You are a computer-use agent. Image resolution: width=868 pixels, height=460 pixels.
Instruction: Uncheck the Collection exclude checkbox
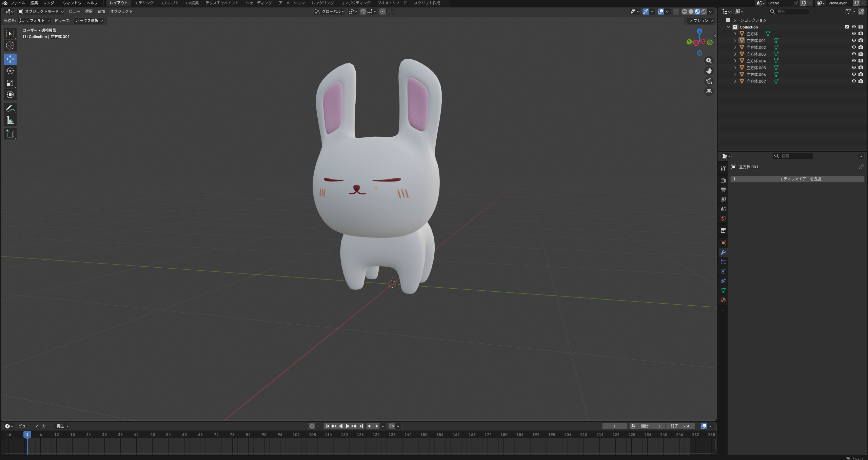(847, 27)
